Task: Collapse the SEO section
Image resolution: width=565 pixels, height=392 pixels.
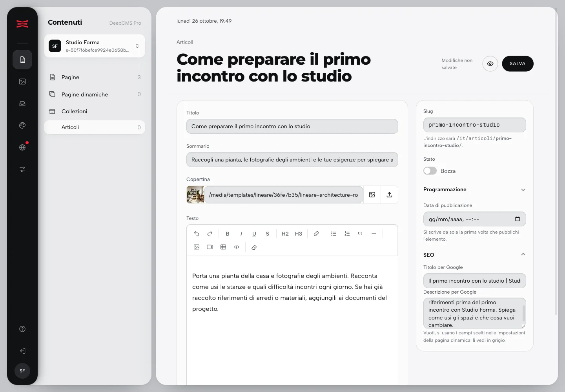Action: [474, 255]
